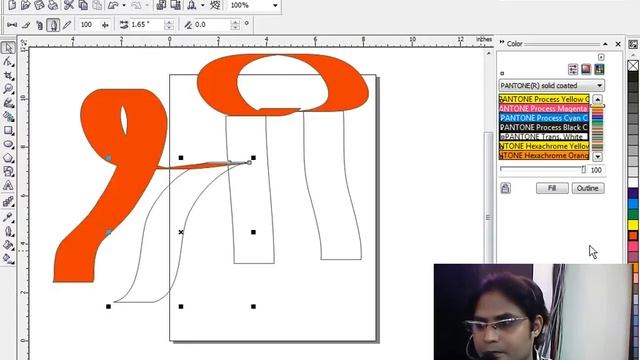Click the Export icon
This screenshot has width=640, height=360.
point(176,5)
